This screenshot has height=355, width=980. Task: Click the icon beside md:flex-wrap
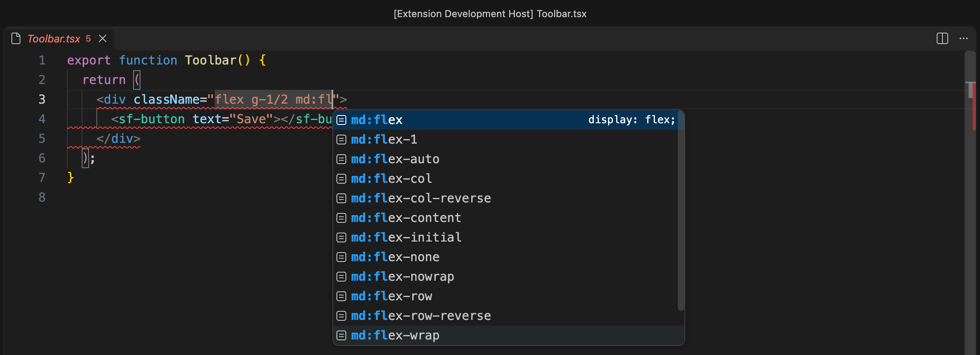coord(341,335)
